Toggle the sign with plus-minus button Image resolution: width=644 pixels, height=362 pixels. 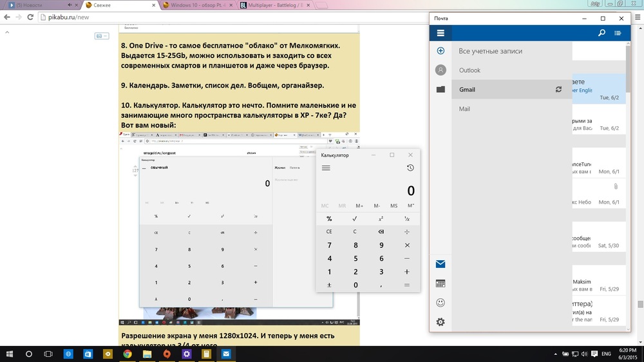coord(329,285)
